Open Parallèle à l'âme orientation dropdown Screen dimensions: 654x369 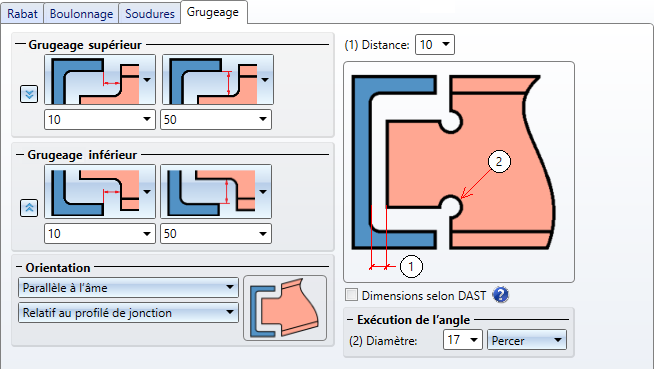tap(128, 288)
